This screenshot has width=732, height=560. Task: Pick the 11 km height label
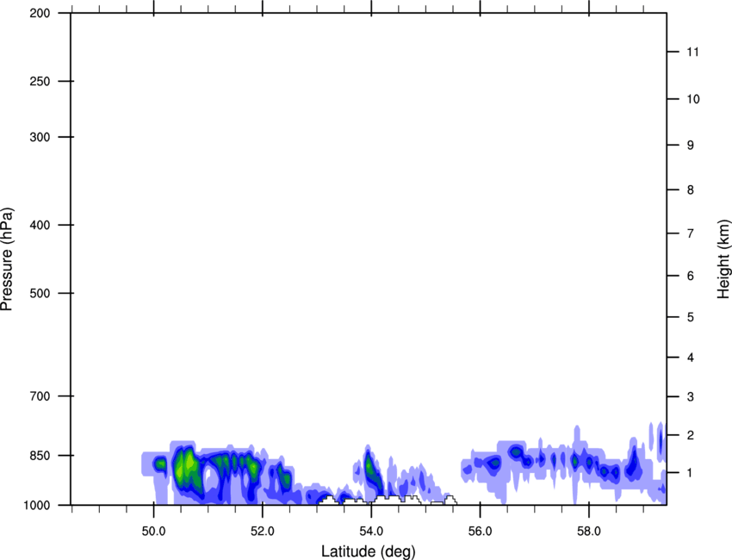[x=693, y=52]
